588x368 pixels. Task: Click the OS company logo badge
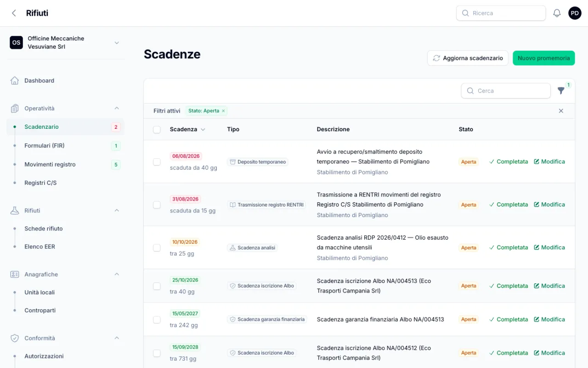(x=17, y=43)
